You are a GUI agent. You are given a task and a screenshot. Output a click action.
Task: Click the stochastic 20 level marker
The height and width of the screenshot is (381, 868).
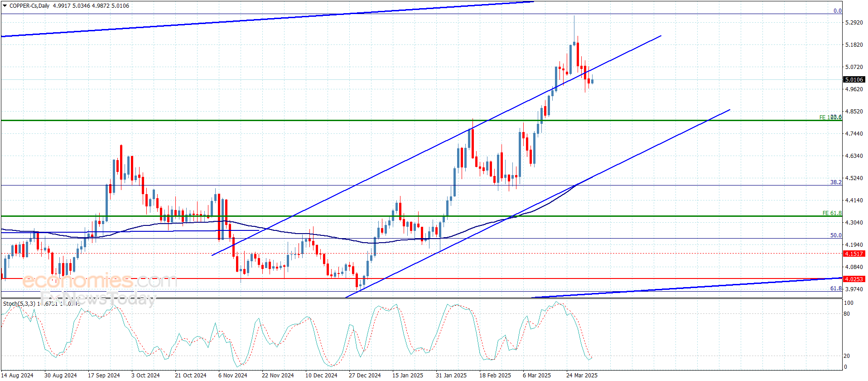tap(847, 356)
